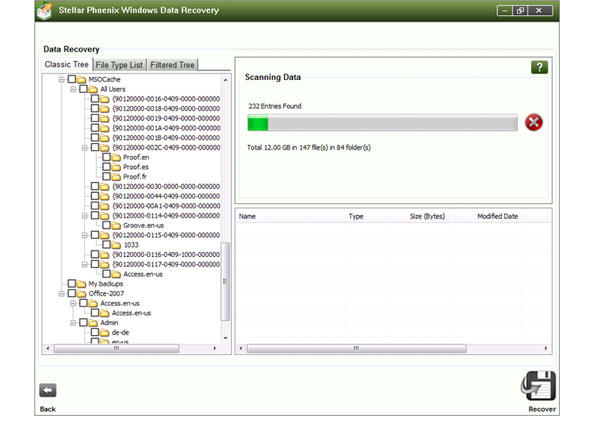Collapse the All Users tree node
The image size is (590, 421).
pyautogui.click(x=73, y=89)
